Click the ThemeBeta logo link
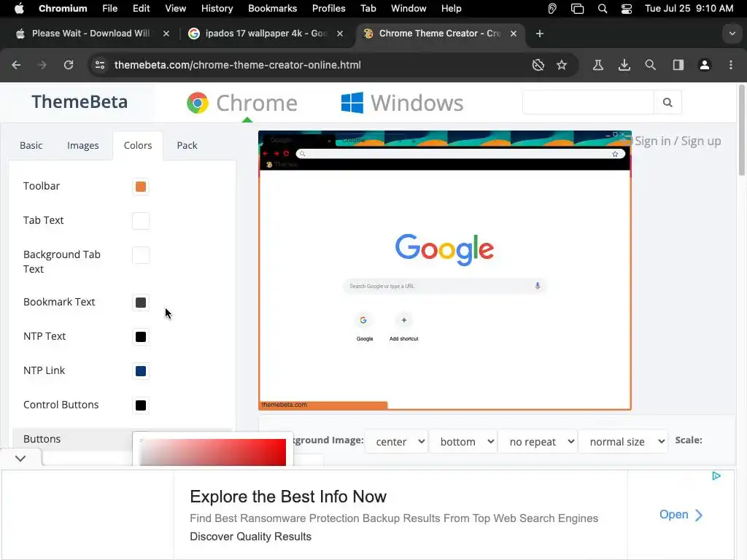The image size is (747, 560). 80,102
